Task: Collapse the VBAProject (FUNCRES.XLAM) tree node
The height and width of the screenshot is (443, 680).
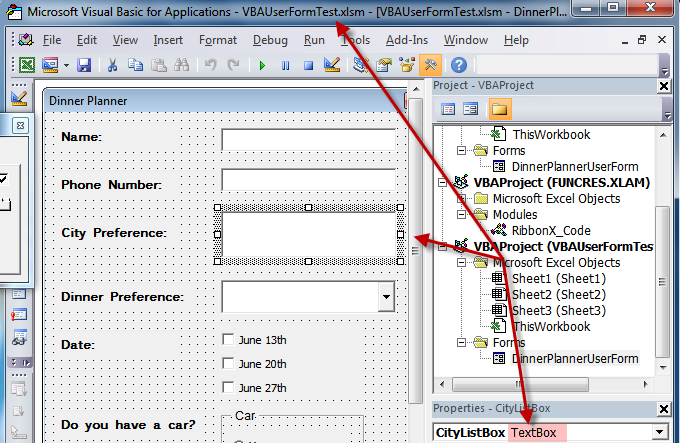Action: coord(443,183)
